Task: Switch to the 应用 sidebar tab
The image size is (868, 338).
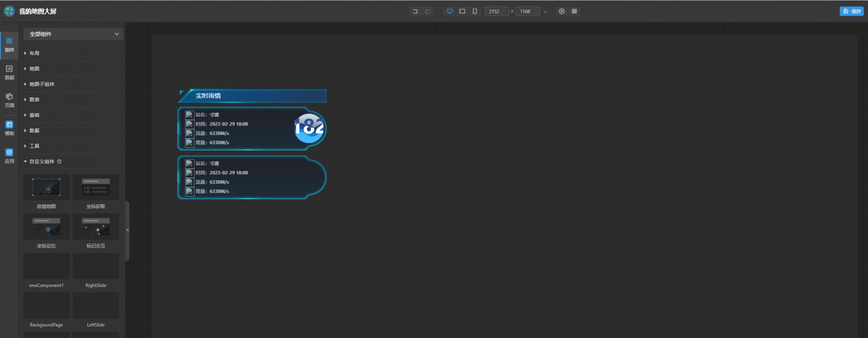Action: (9, 156)
